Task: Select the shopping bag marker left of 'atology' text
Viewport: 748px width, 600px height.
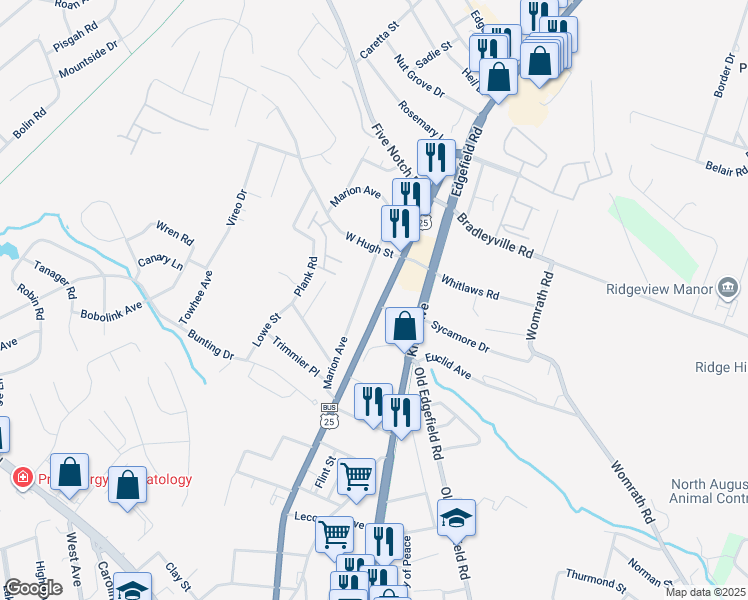Action: (x=127, y=486)
